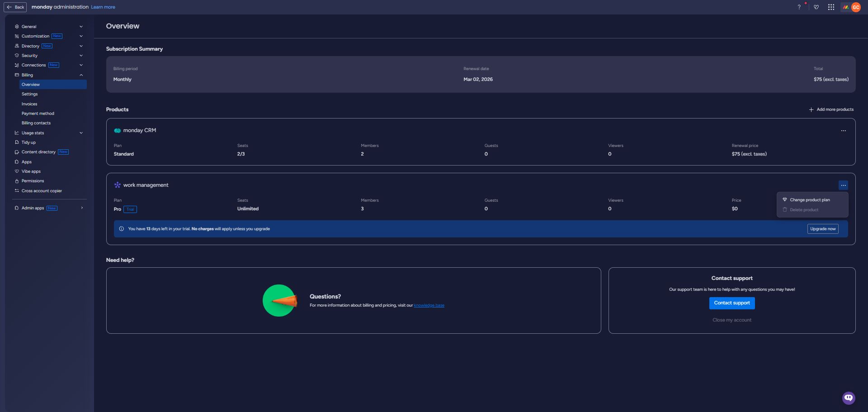Click the General settings gear icon
This screenshot has width=868, height=412.
(17, 27)
